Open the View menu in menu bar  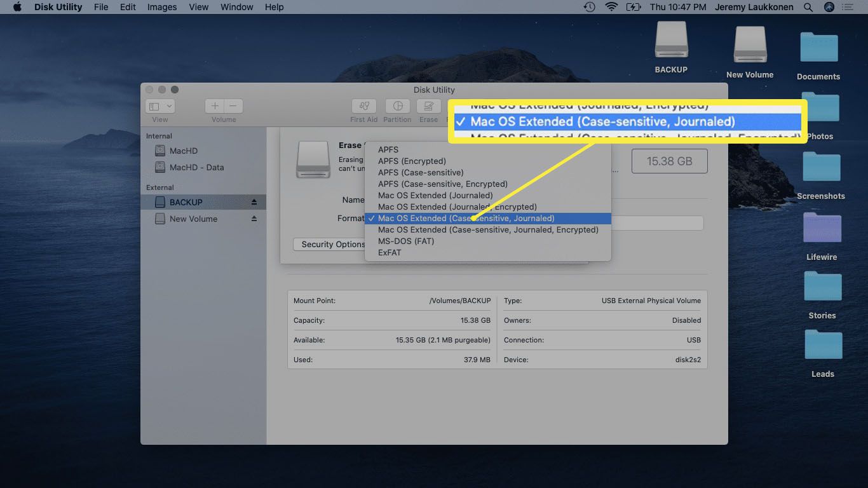pos(198,7)
